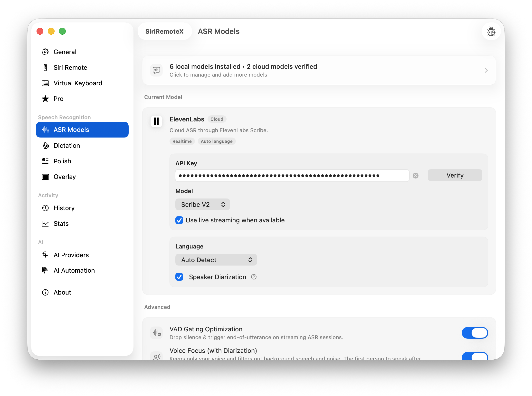Click into the API Key field

click(x=292, y=176)
